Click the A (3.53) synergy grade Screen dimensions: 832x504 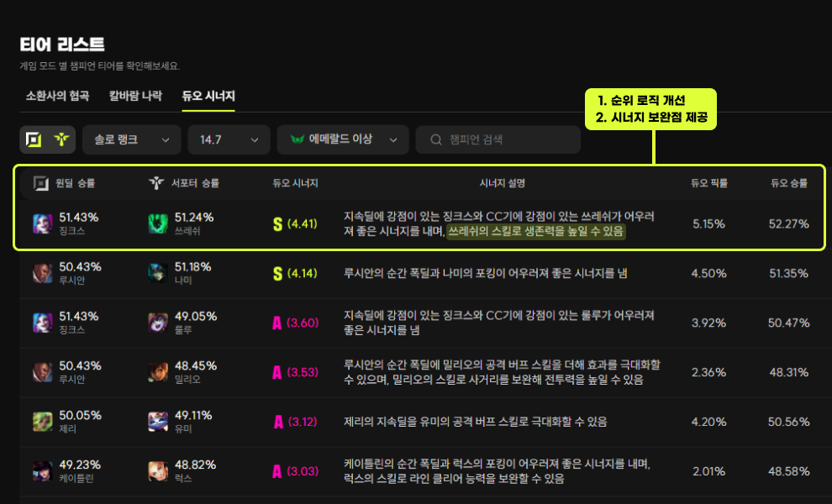[295, 372]
